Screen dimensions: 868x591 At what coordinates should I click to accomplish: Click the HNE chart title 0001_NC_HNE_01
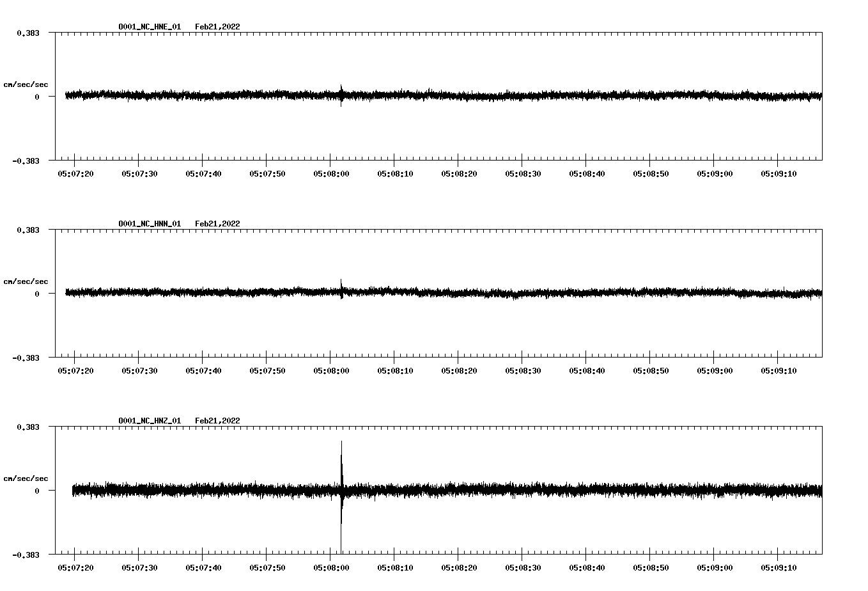(150, 27)
